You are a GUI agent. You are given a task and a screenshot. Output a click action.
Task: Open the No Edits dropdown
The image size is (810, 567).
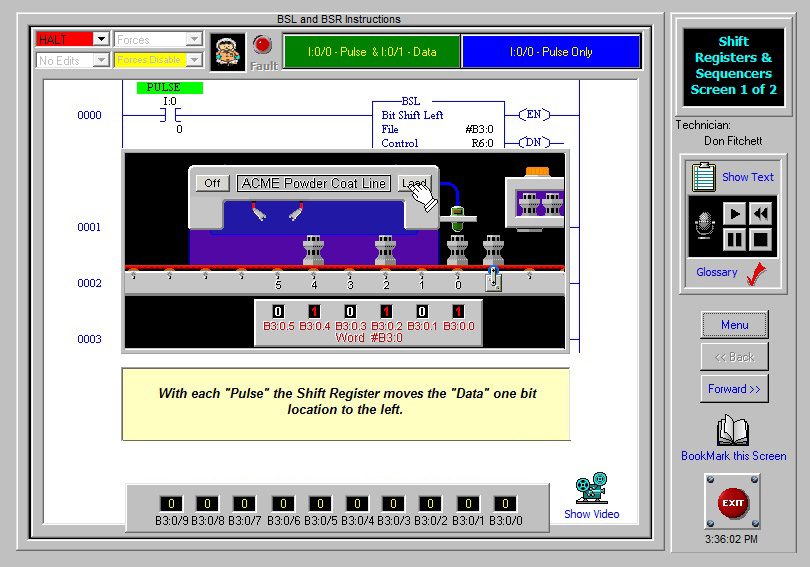pos(100,60)
